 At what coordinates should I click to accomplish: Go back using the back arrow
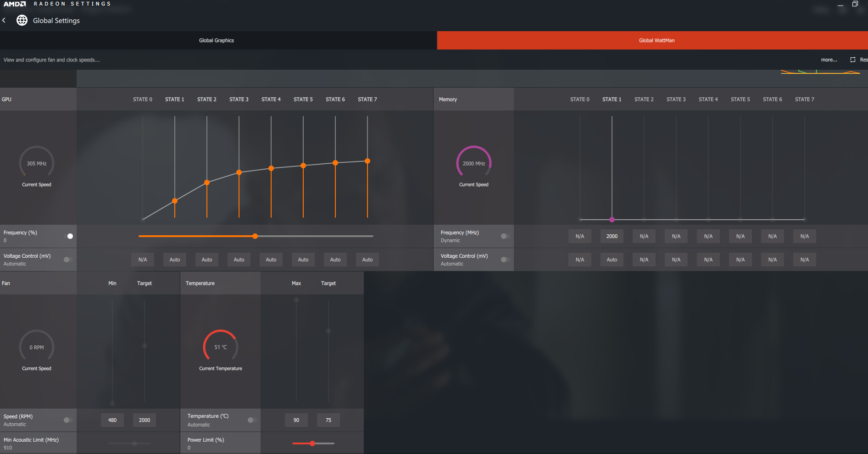pyautogui.click(x=4, y=20)
